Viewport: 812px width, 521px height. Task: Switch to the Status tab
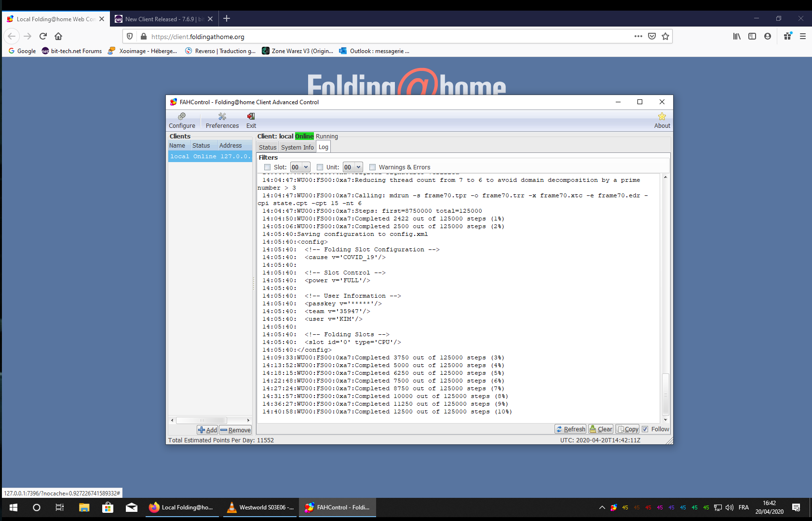tap(268, 148)
